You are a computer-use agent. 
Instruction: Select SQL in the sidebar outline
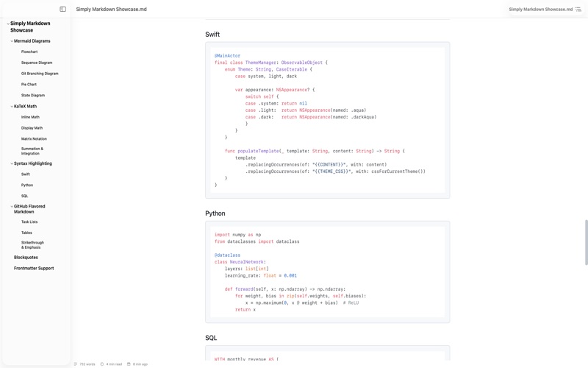25,196
